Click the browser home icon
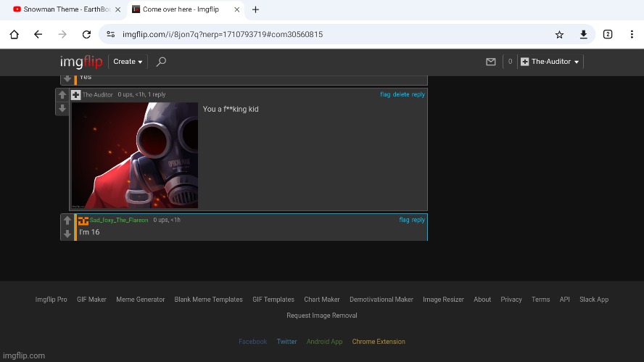The height and width of the screenshot is (362, 644). [15, 35]
